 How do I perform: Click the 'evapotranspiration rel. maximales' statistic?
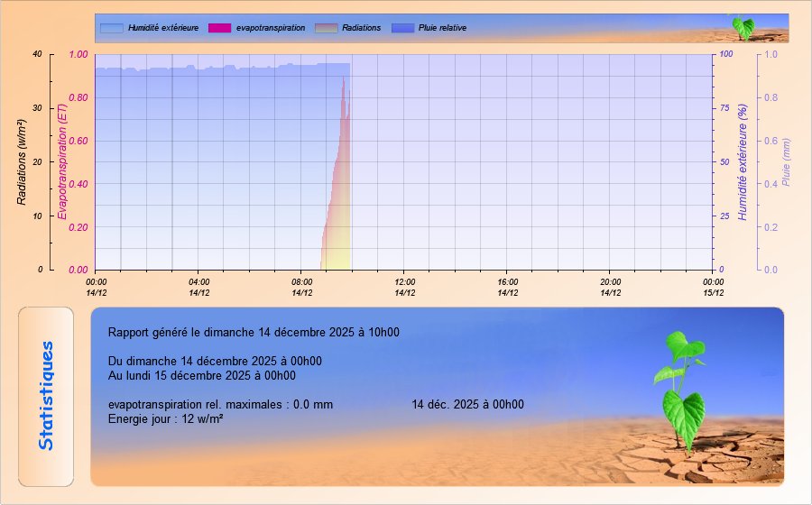[x=220, y=405]
